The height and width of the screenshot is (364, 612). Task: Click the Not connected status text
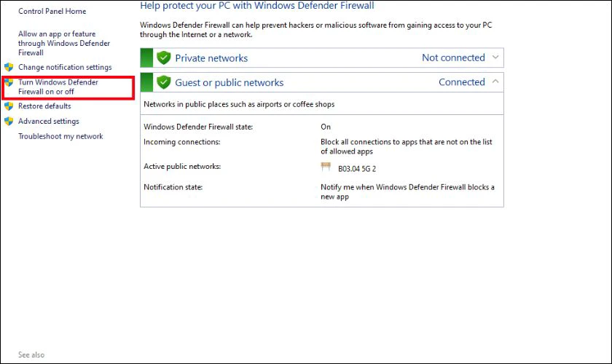453,58
